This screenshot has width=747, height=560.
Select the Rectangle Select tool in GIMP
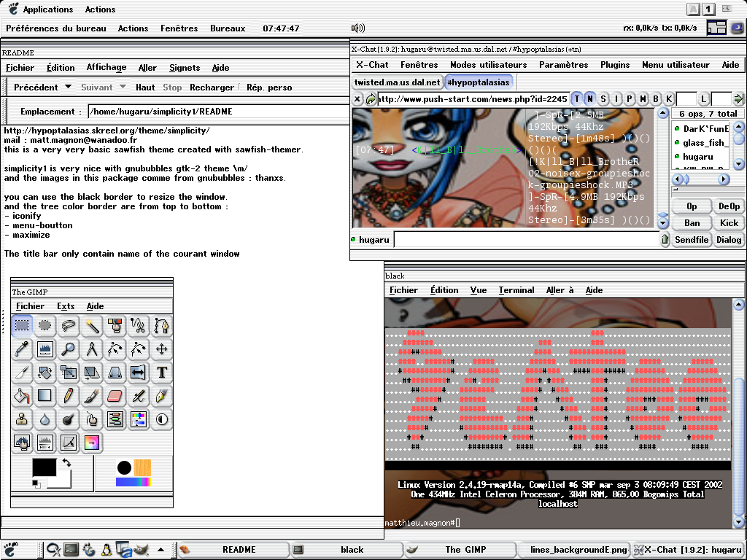[22, 326]
